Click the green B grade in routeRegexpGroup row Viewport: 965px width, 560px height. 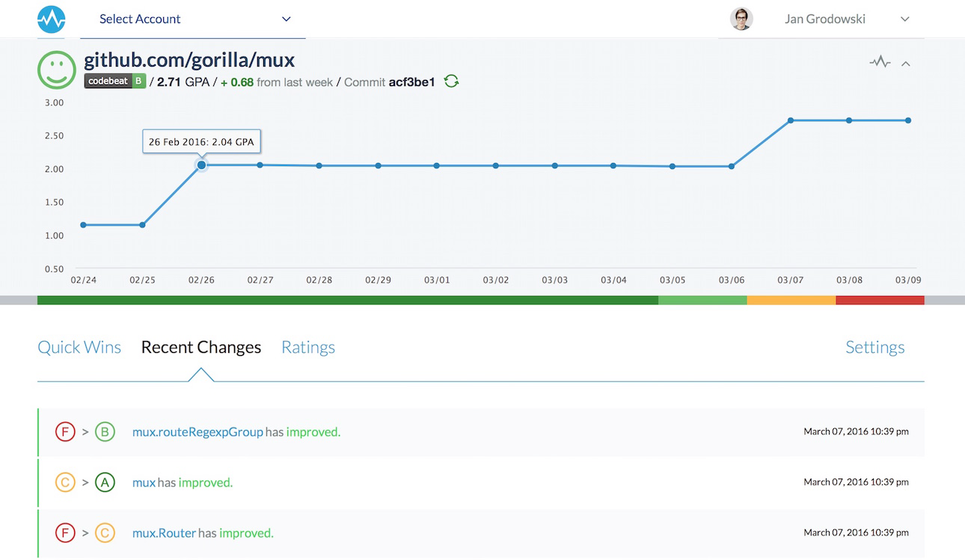point(105,431)
